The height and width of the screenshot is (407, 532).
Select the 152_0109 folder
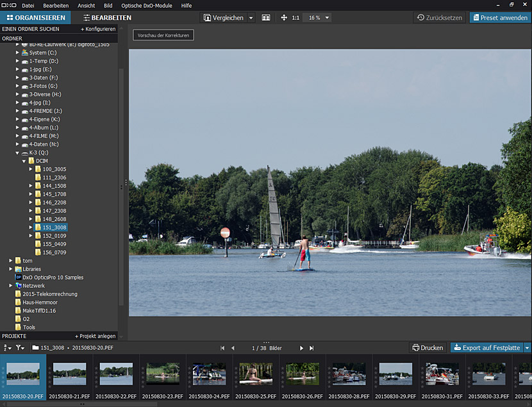[54, 236]
